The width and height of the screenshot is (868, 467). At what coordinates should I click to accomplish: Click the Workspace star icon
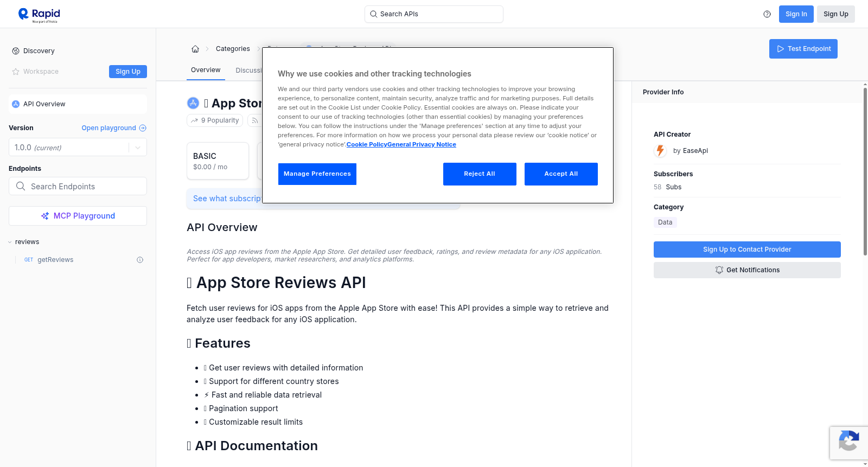click(16, 72)
